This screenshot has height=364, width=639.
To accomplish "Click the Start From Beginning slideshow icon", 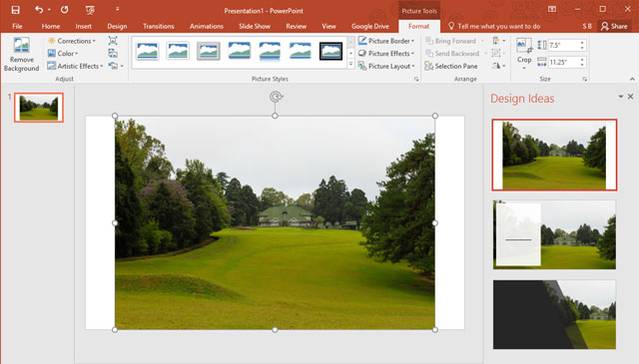I will [x=90, y=10].
